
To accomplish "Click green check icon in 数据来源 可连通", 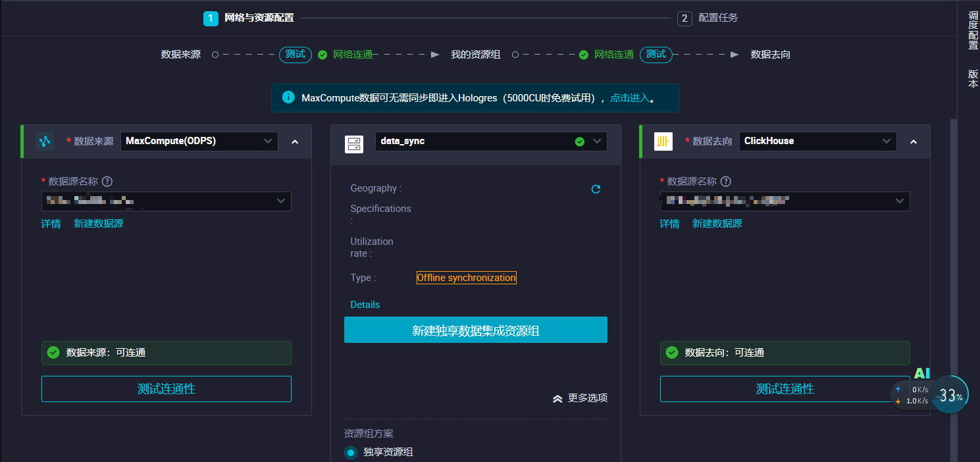I will click(x=53, y=352).
